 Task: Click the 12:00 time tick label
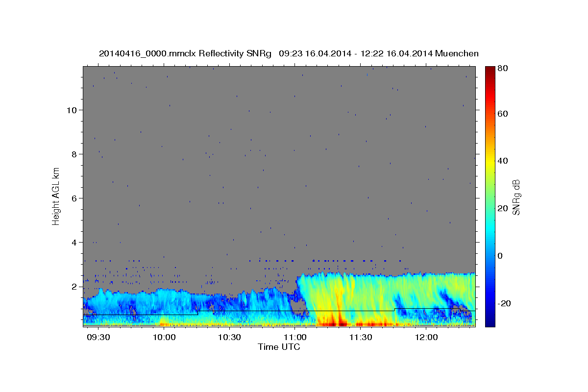point(426,338)
